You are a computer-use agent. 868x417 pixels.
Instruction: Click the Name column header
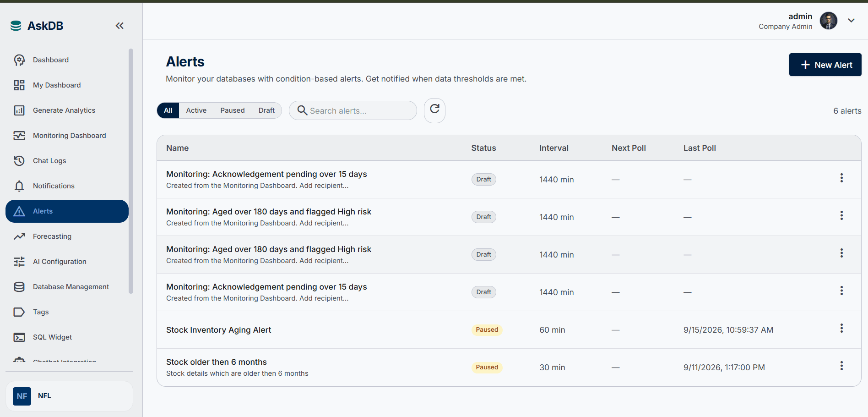177,148
